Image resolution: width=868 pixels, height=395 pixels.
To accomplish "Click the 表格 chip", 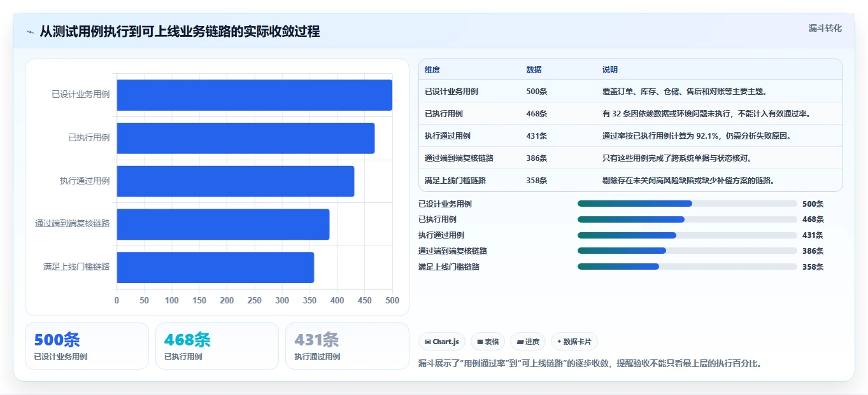I will 488,342.
